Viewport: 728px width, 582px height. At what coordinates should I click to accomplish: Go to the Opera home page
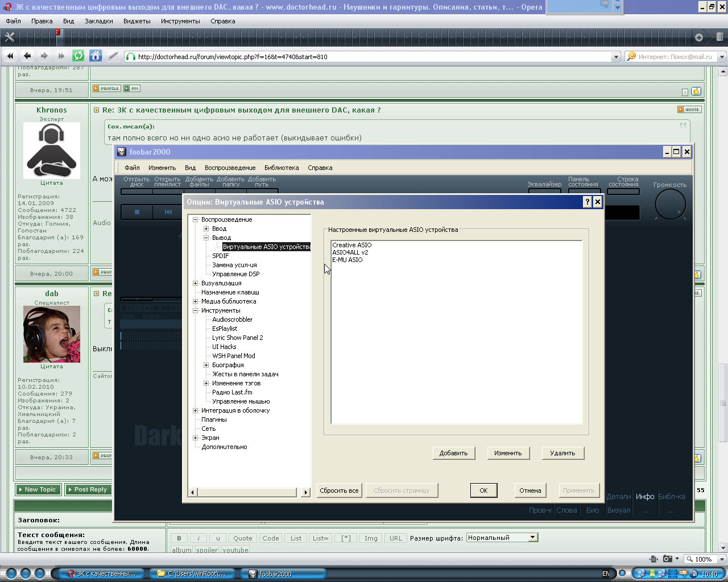96,56
